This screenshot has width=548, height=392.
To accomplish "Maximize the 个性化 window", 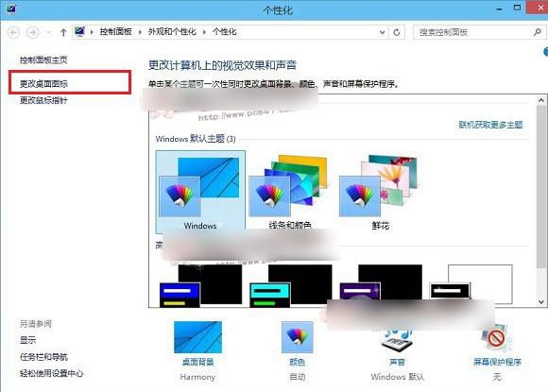I will [517, 8].
